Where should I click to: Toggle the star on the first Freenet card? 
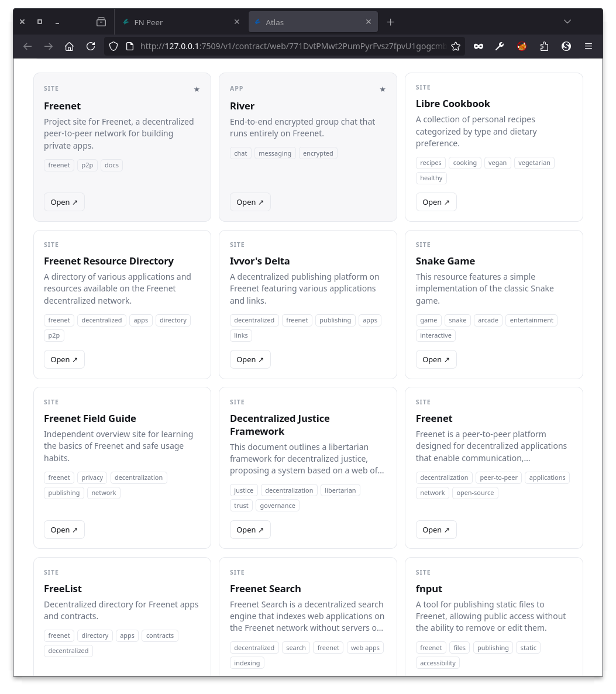(x=197, y=90)
